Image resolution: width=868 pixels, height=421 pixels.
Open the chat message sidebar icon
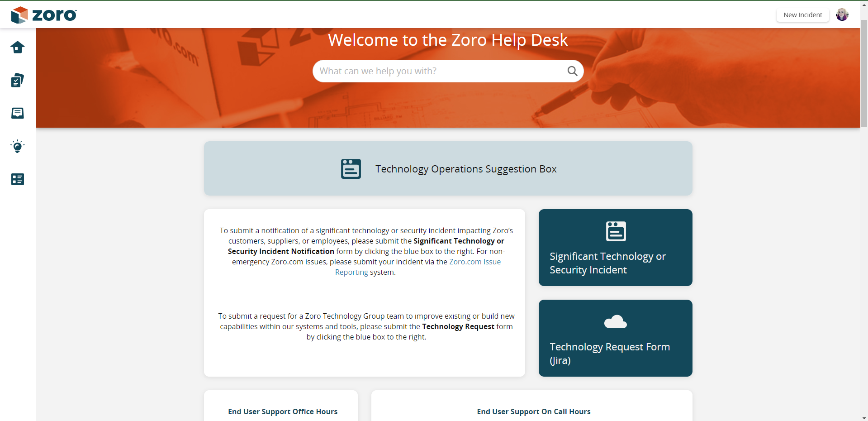pos(18,113)
